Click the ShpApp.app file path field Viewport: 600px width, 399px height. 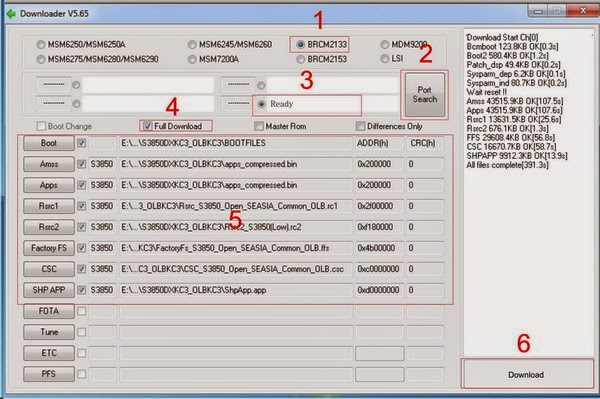[x=236, y=290]
